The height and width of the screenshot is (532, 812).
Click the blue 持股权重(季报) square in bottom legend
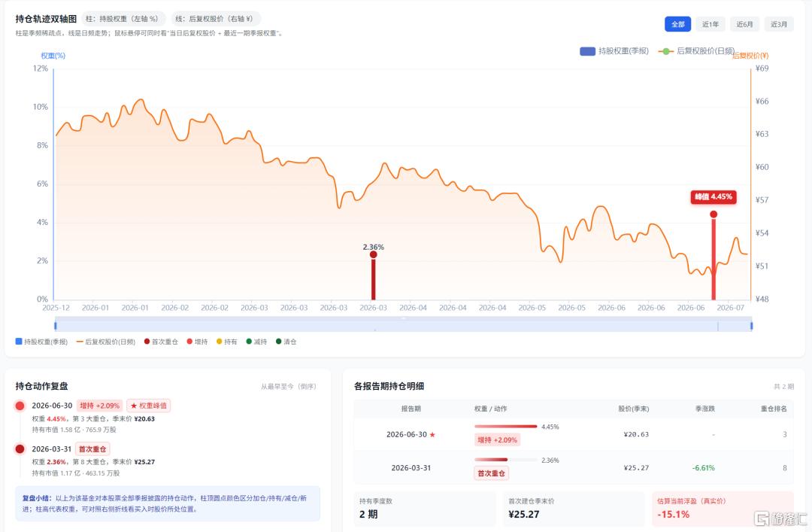[19, 341]
